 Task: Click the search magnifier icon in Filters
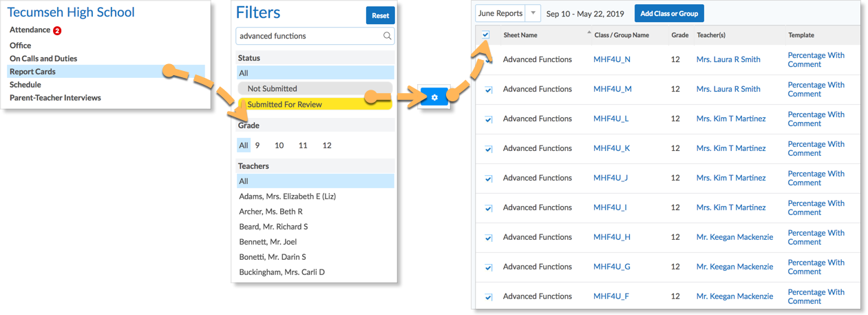point(388,36)
